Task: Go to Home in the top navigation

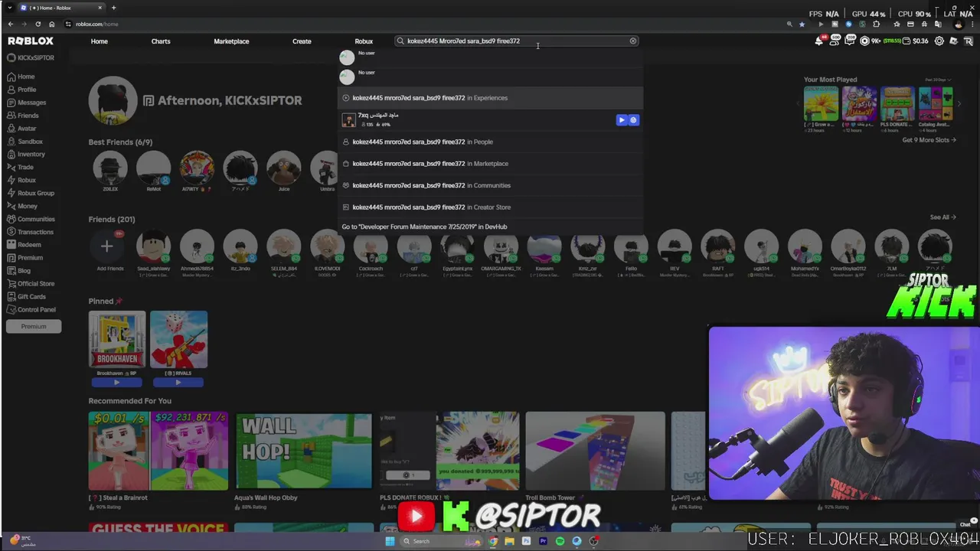Action: [x=100, y=41]
